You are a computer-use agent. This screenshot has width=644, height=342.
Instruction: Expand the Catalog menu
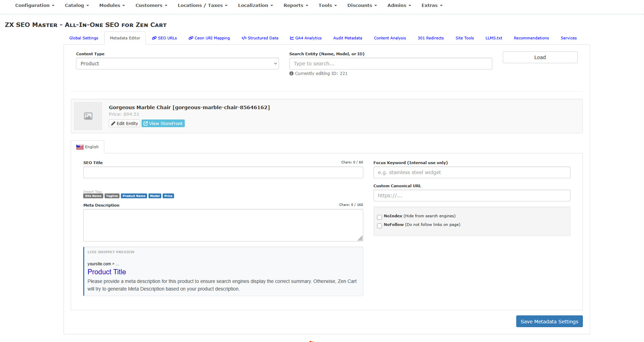coord(77,6)
